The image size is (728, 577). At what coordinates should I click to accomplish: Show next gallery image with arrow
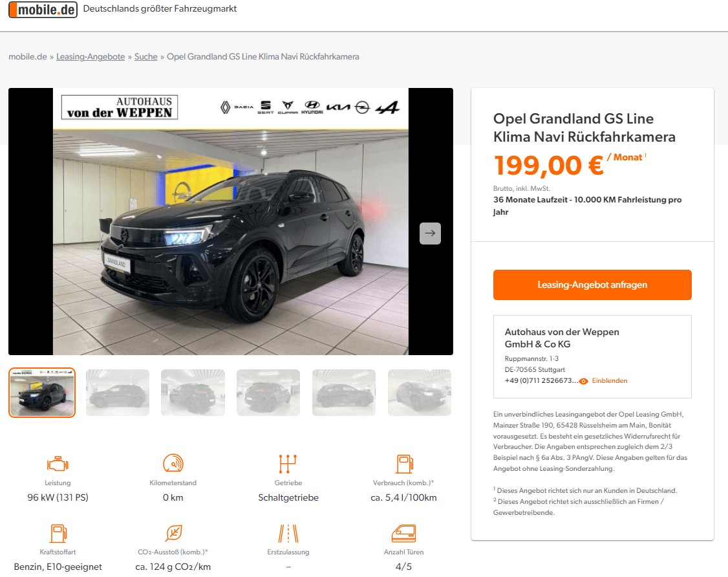430,234
